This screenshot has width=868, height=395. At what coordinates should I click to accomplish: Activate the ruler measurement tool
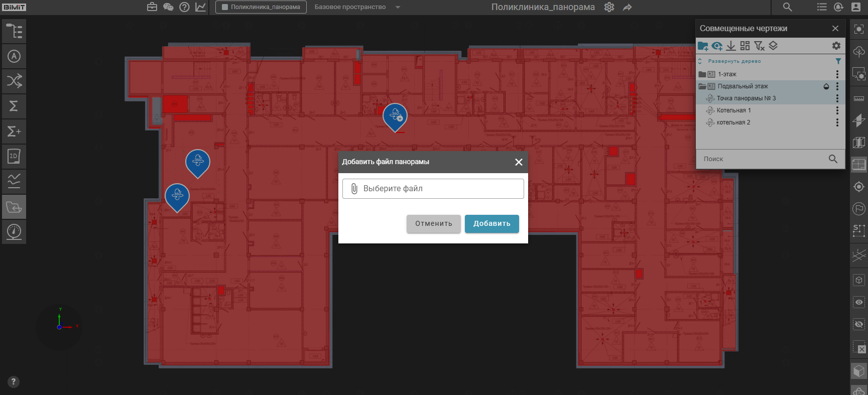pos(859,98)
